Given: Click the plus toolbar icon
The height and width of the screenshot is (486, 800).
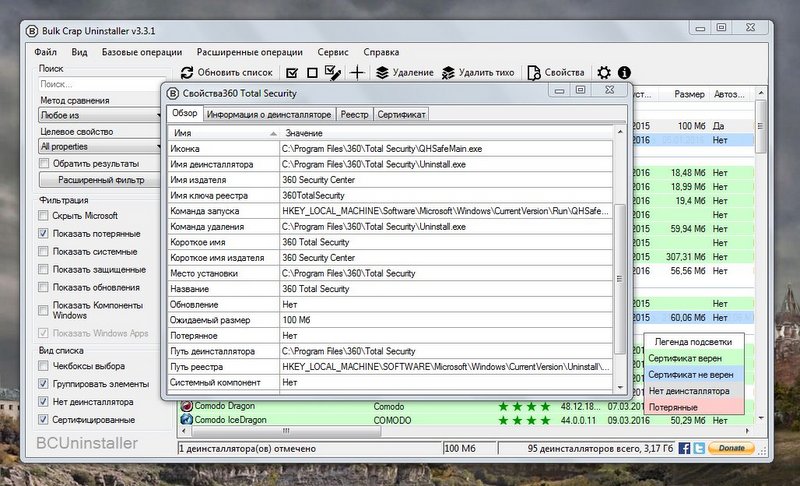Looking at the screenshot, I should pyautogui.click(x=357, y=73).
